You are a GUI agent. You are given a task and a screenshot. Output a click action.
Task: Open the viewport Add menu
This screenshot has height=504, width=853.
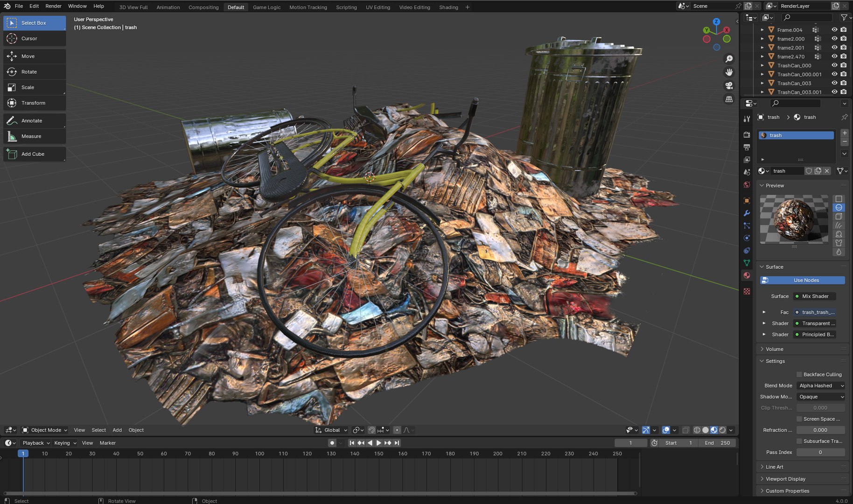point(117,430)
